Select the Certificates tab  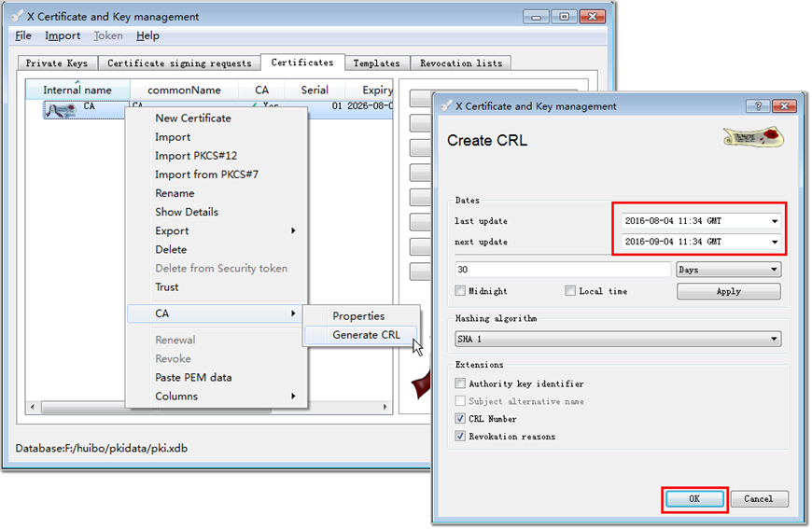[302, 63]
